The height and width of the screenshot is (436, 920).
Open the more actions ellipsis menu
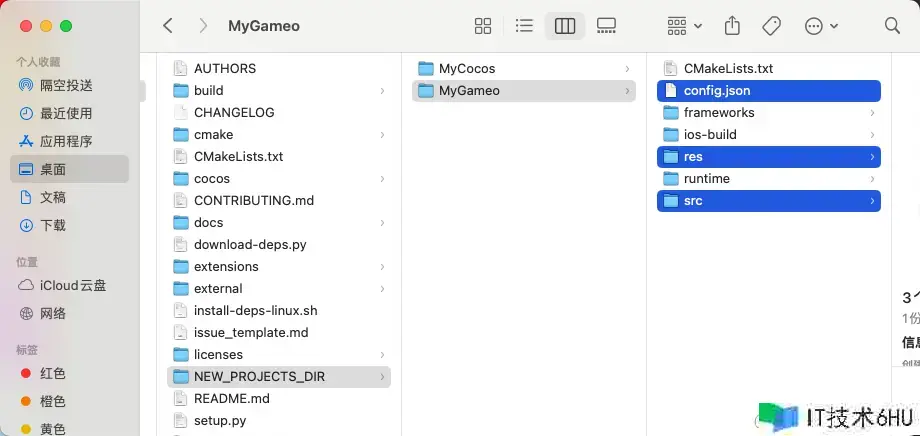click(821, 26)
